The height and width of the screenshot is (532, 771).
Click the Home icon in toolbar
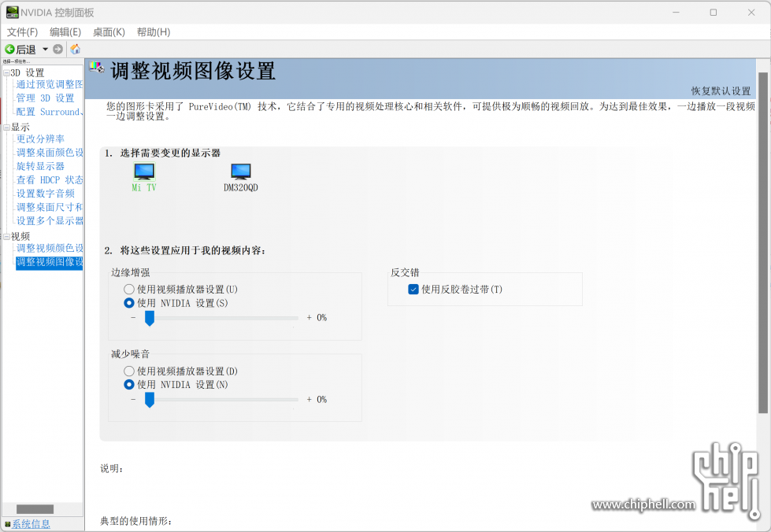(x=76, y=49)
